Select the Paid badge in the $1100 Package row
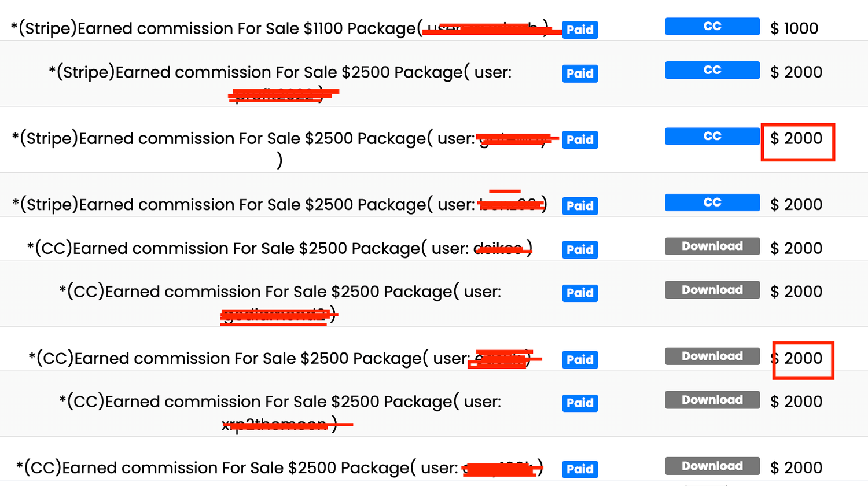 (580, 30)
